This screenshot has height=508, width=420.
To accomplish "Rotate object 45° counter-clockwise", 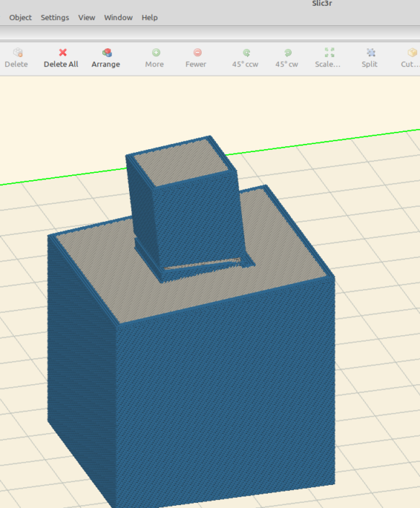I will click(x=246, y=53).
